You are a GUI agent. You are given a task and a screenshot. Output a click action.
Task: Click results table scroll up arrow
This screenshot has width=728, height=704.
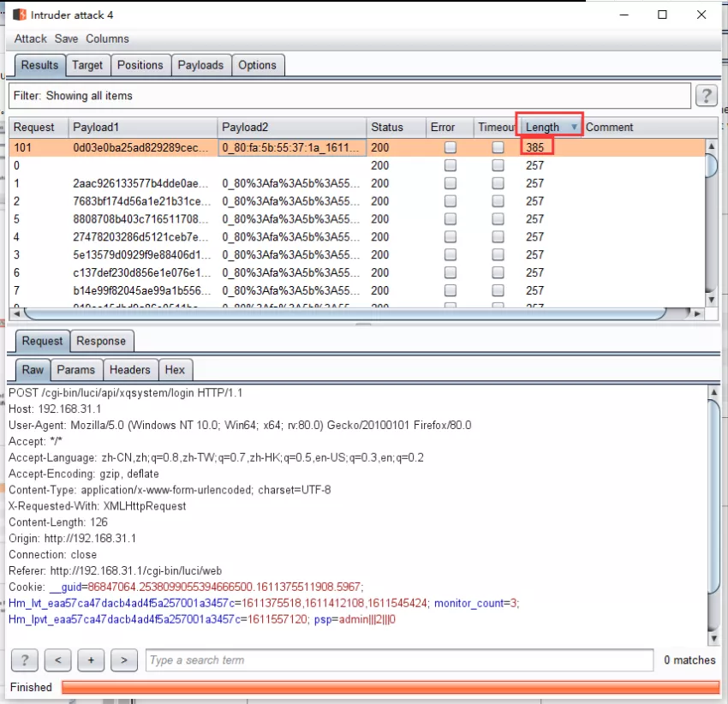click(711, 146)
